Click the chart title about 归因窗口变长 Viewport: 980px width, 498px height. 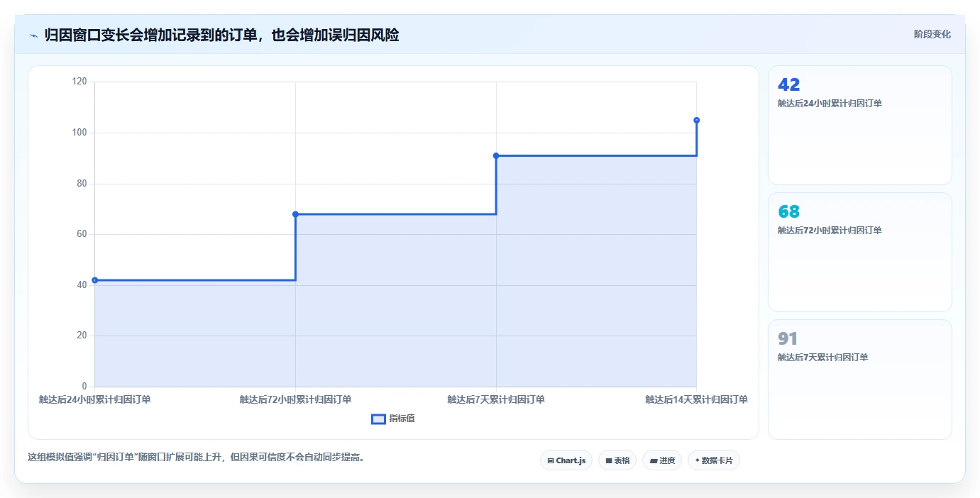(x=221, y=35)
